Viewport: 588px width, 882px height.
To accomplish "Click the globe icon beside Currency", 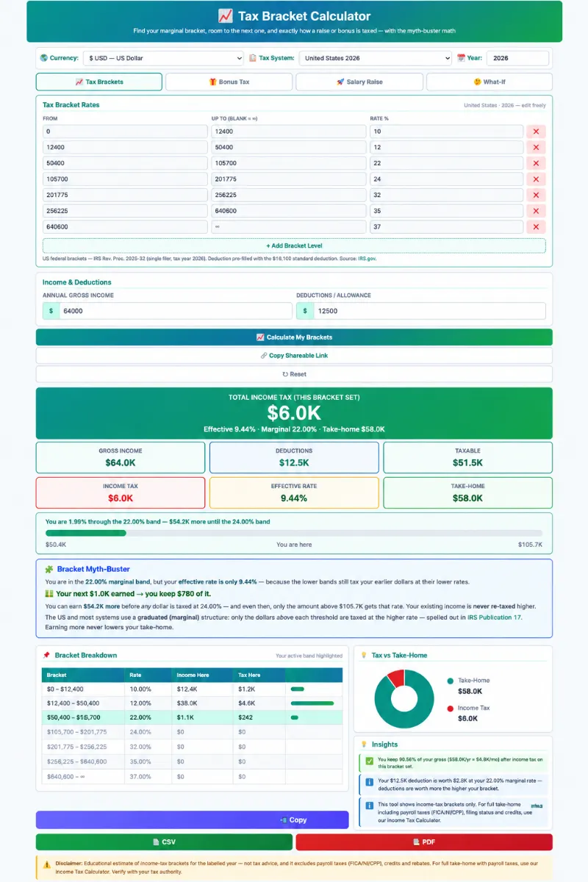I will tap(44, 58).
